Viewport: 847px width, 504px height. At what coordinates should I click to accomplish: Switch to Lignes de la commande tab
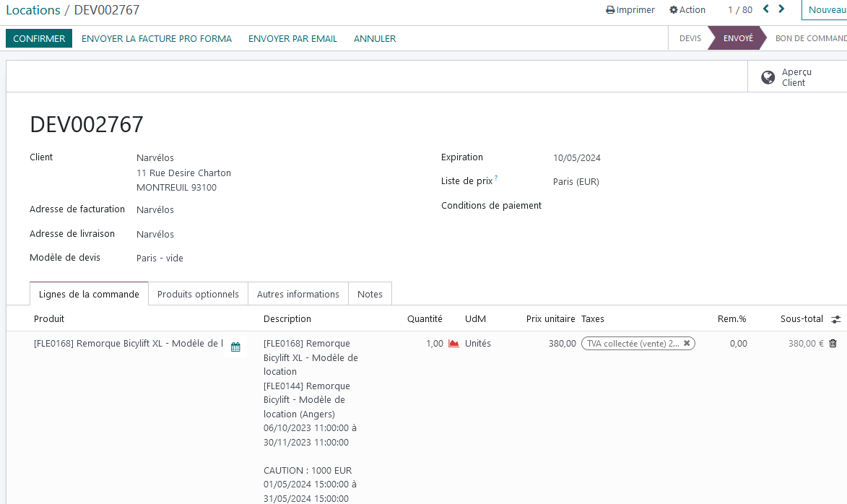[89, 294]
